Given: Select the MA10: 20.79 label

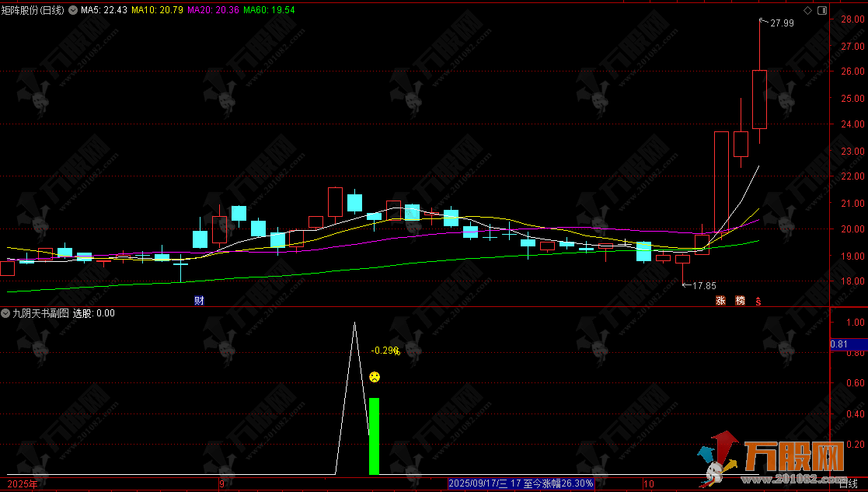Looking at the screenshot, I should click(x=157, y=10).
